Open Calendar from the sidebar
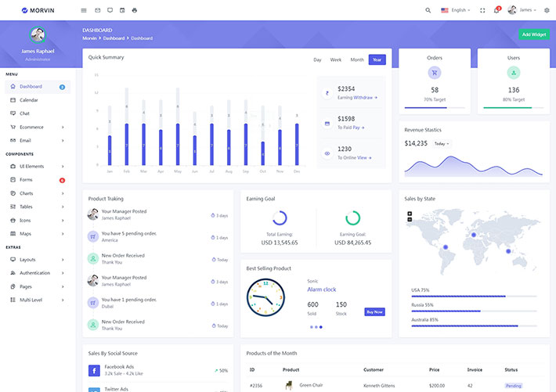 [29, 100]
